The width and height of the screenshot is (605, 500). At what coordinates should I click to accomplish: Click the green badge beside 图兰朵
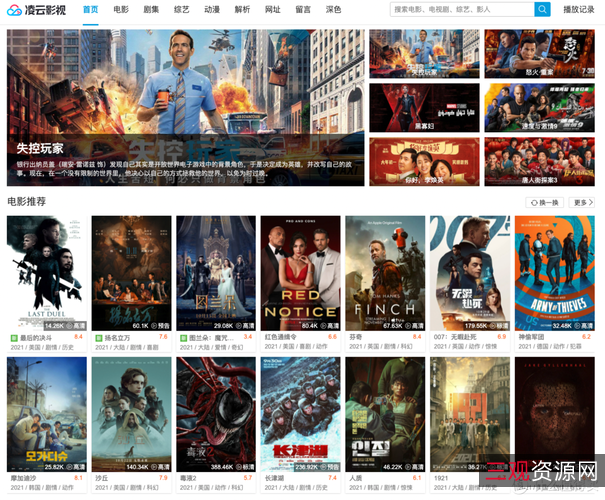coord(182,338)
